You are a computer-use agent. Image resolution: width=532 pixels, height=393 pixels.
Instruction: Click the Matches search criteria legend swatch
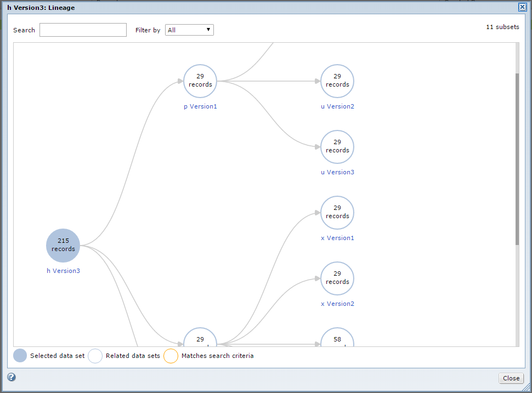tap(171, 356)
